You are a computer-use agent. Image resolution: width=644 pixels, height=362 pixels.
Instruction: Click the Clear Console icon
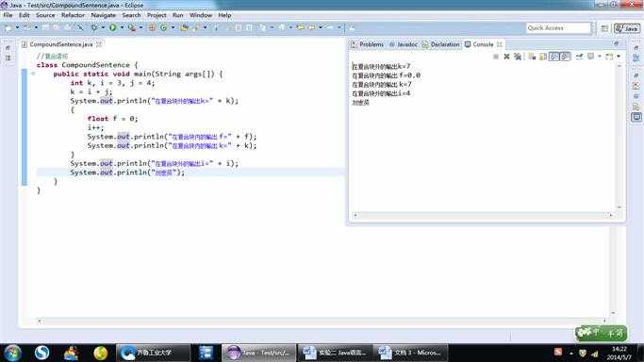[x=532, y=57]
